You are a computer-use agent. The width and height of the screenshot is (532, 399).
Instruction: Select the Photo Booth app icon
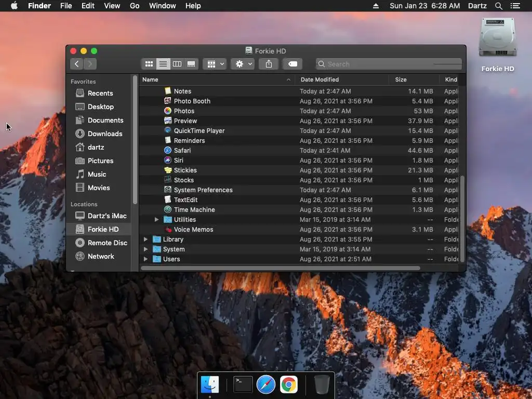[x=168, y=101]
